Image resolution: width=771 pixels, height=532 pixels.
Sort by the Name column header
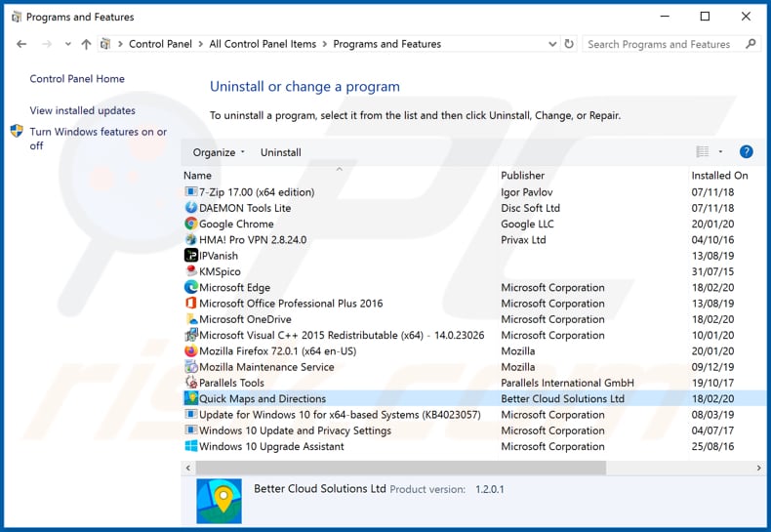pyautogui.click(x=197, y=176)
